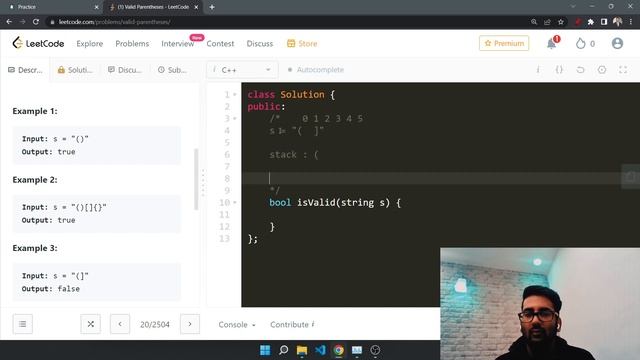Open the Store link

click(302, 43)
